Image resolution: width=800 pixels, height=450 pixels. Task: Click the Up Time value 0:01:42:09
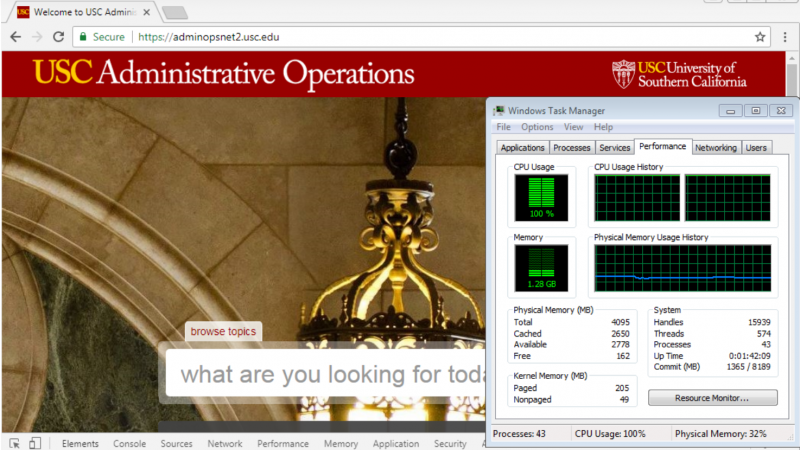[749, 356]
